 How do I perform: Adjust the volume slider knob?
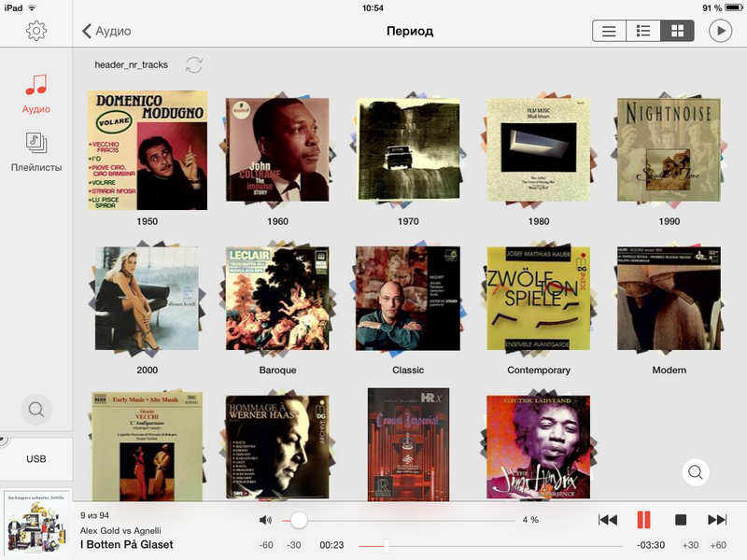click(x=299, y=520)
